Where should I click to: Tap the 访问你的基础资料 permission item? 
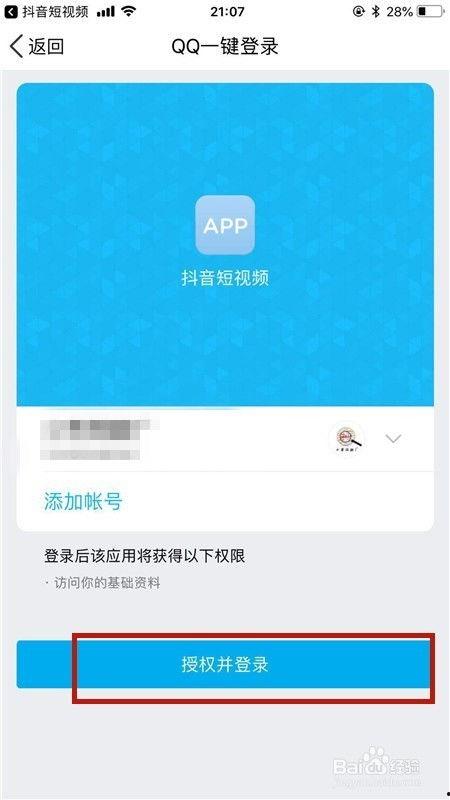(x=107, y=583)
